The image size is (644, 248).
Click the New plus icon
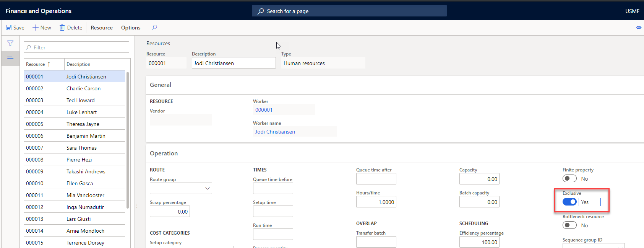point(36,28)
